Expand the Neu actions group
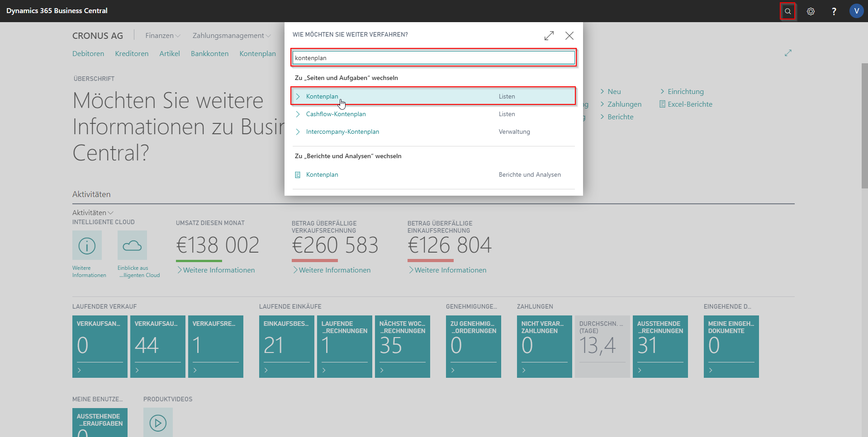 point(611,91)
